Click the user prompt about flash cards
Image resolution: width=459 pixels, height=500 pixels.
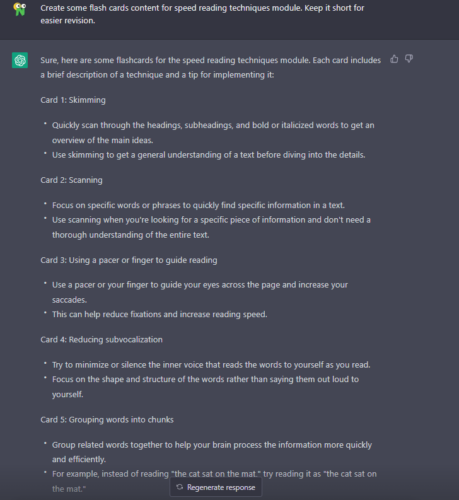(202, 14)
